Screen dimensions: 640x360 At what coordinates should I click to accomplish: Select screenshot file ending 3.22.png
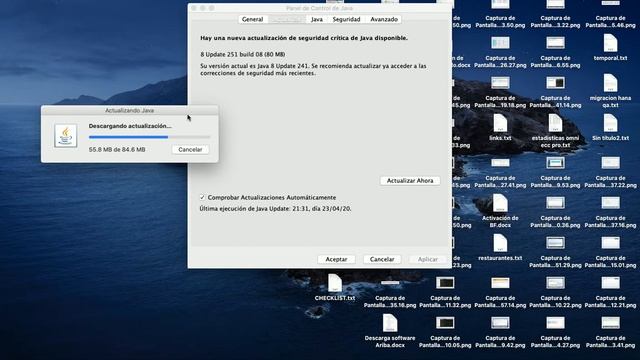point(555,5)
